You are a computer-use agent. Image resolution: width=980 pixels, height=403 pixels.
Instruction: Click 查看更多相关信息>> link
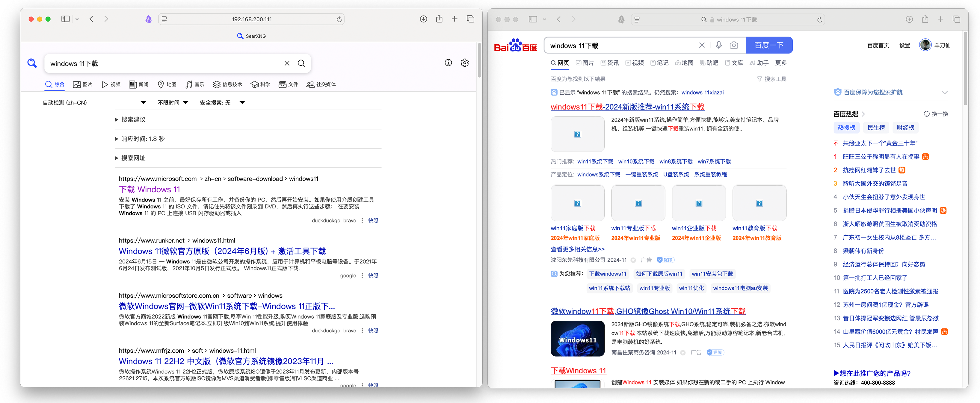coord(578,249)
